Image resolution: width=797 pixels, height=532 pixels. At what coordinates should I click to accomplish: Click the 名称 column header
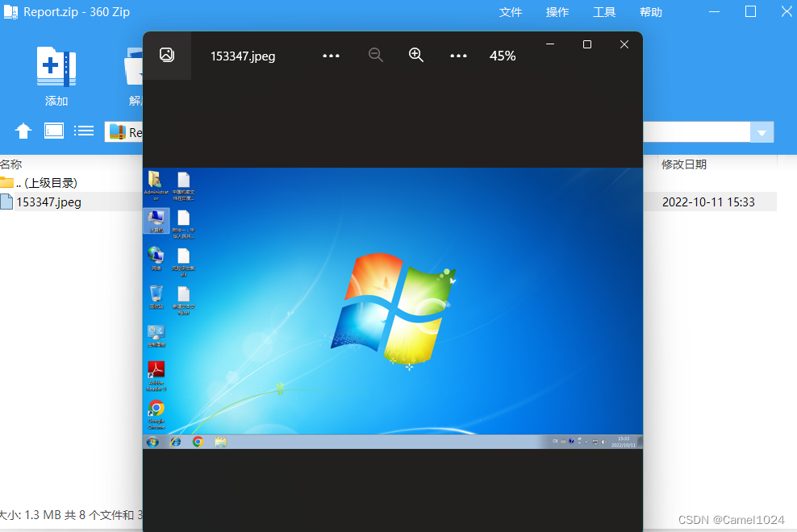click(x=11, y=164)
